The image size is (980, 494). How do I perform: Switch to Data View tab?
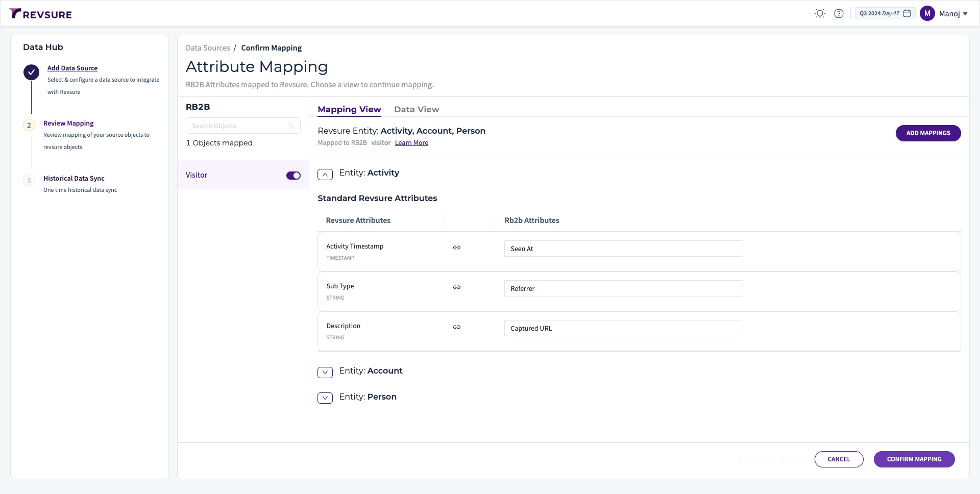[x=416, y=109]
